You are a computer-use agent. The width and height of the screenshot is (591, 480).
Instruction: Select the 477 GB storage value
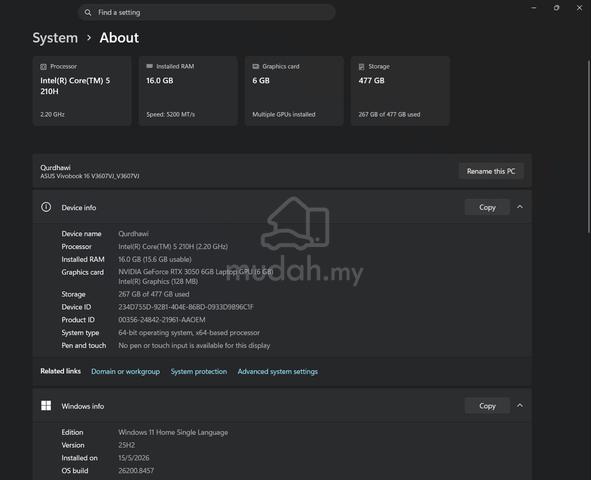(371, 81)
